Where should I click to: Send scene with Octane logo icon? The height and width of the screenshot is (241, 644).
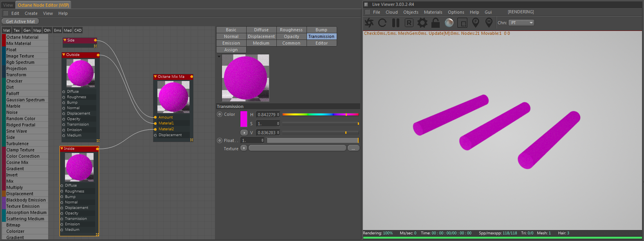pos(369,23)
